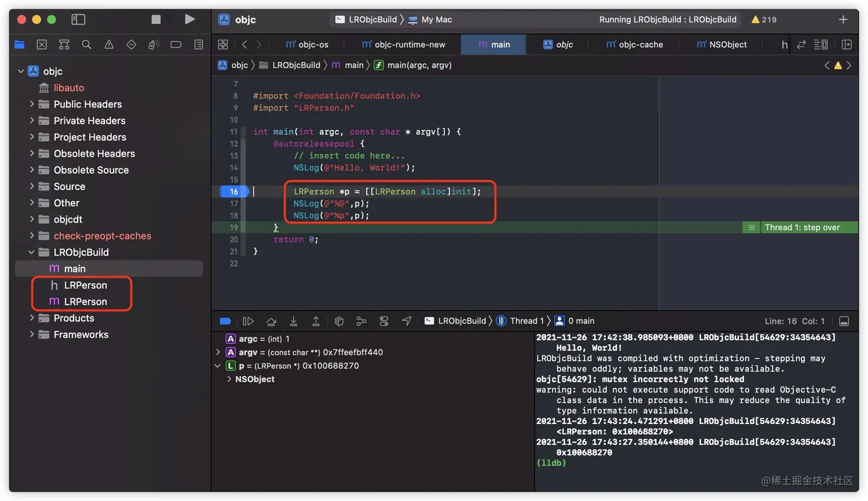Click the Run play button
Image resolution: width=868 pixels, height=501 pixels.
coord(189,20)
